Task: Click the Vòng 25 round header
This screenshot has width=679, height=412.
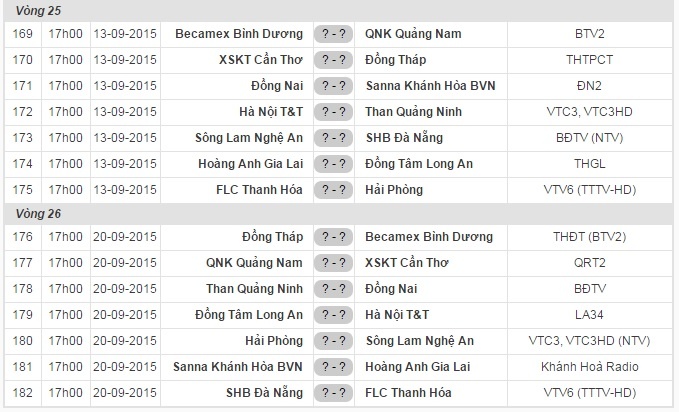Action: [30, 9]
